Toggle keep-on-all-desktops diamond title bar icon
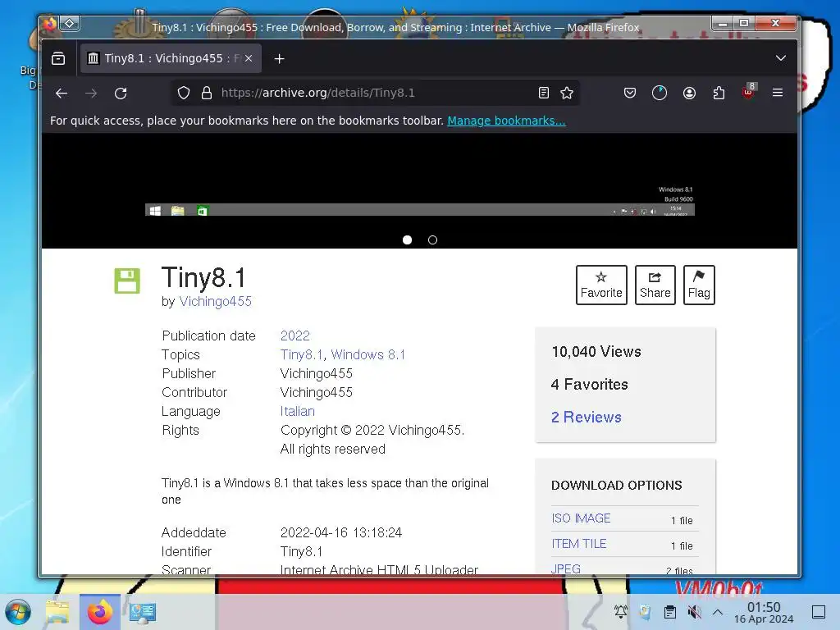This screenshot has width=840, height=630. point(69,24)
